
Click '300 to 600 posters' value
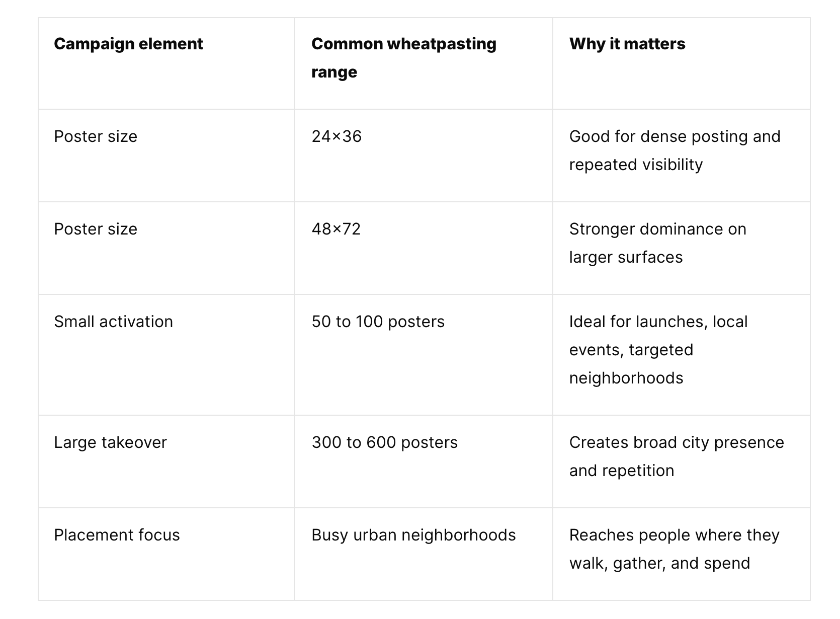click(x=385, y=442)
